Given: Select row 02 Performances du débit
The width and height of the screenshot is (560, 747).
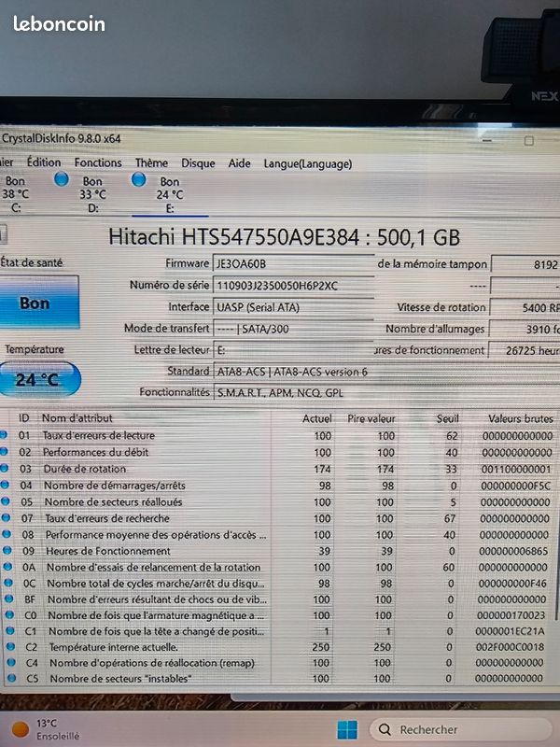Looking at the screenshot, I should tap(277, 452).
